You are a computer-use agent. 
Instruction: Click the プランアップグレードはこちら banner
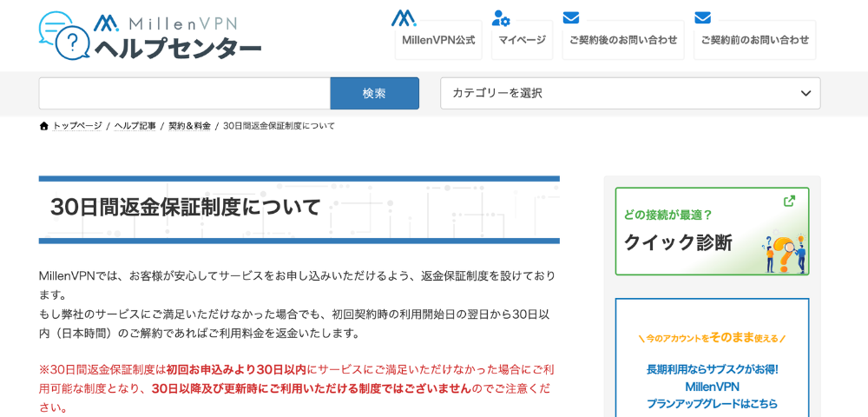pos(712,358)
